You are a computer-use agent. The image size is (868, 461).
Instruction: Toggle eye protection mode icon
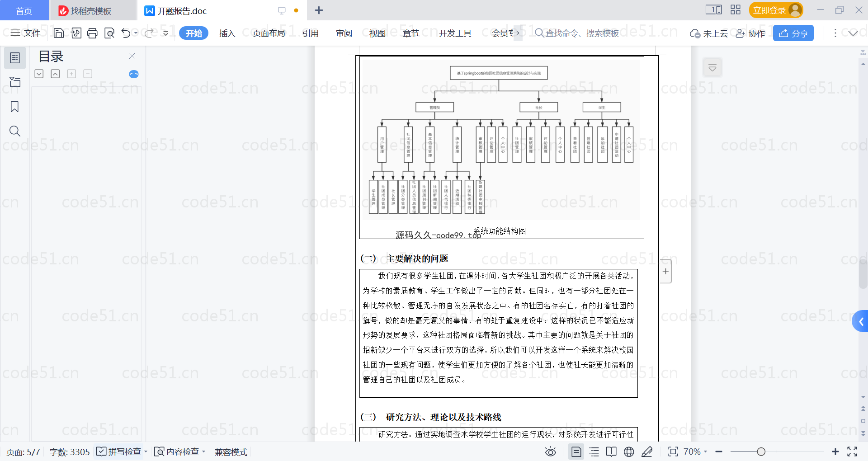click(x=550, y=452)
